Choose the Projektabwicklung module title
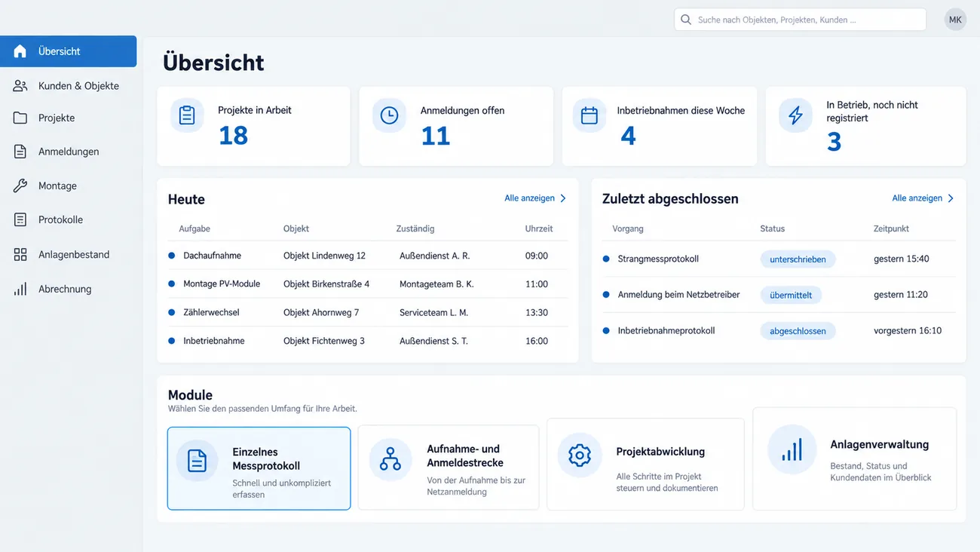The height and width of the screenshot is (552, 980). coord(660,452)
